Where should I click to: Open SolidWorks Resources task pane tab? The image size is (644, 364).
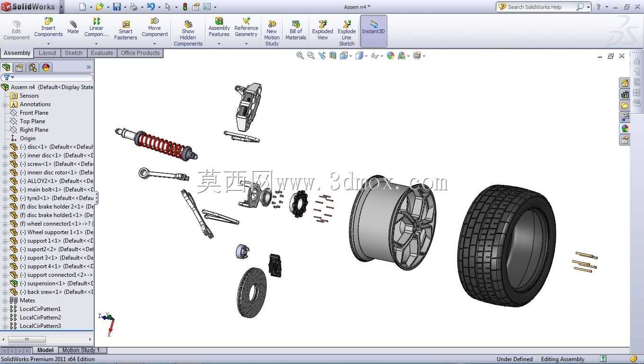coord(625,83)
